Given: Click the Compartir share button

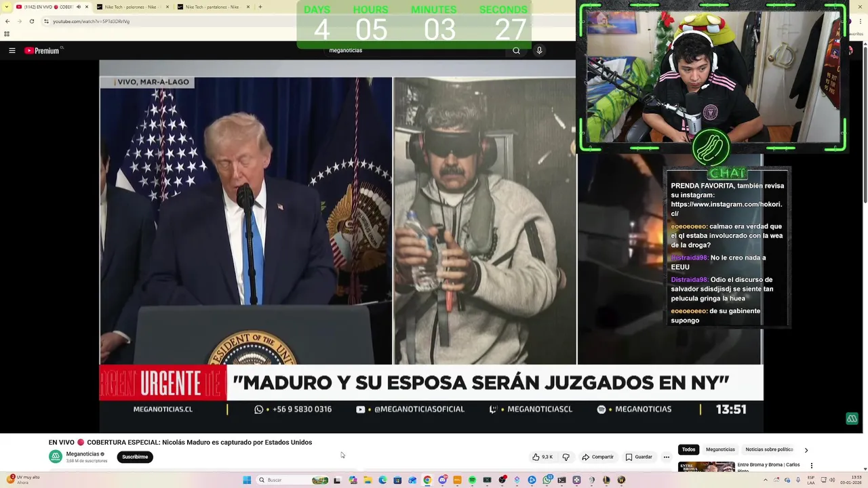Looking at the screenshot, I should click(597, 457).
